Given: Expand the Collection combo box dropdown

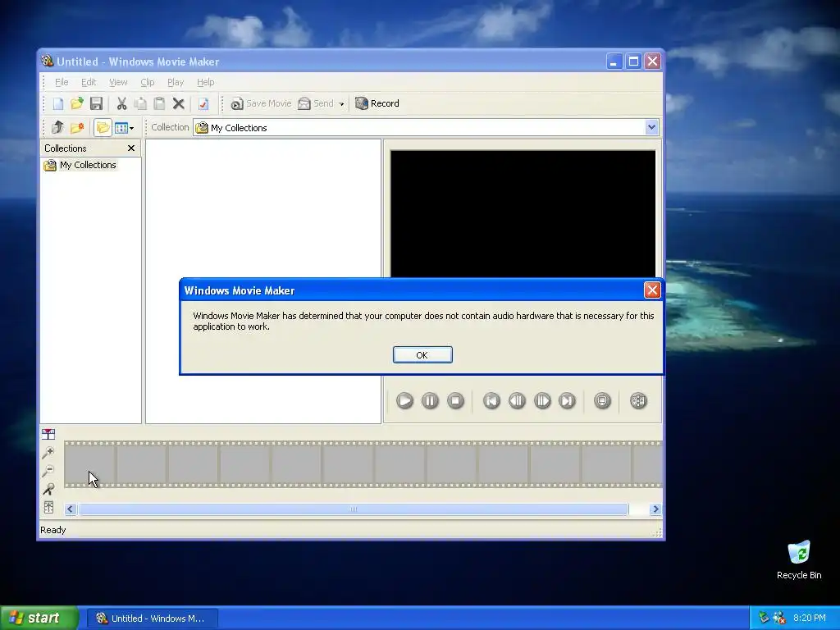Looking at the screenshot, I should [x=651, y=127].
